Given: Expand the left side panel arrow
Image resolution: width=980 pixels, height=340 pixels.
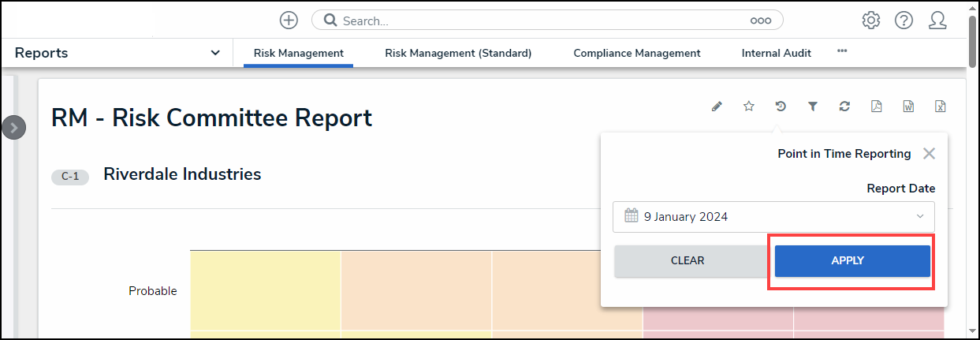Looking at the screenshot, I should point(14,127).
